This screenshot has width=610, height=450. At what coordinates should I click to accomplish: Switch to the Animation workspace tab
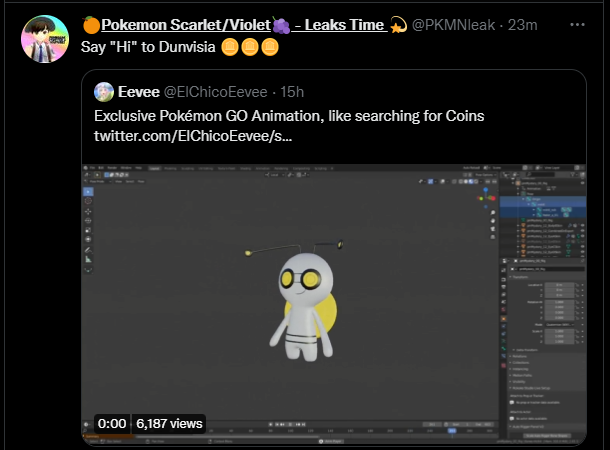point(263,168)
